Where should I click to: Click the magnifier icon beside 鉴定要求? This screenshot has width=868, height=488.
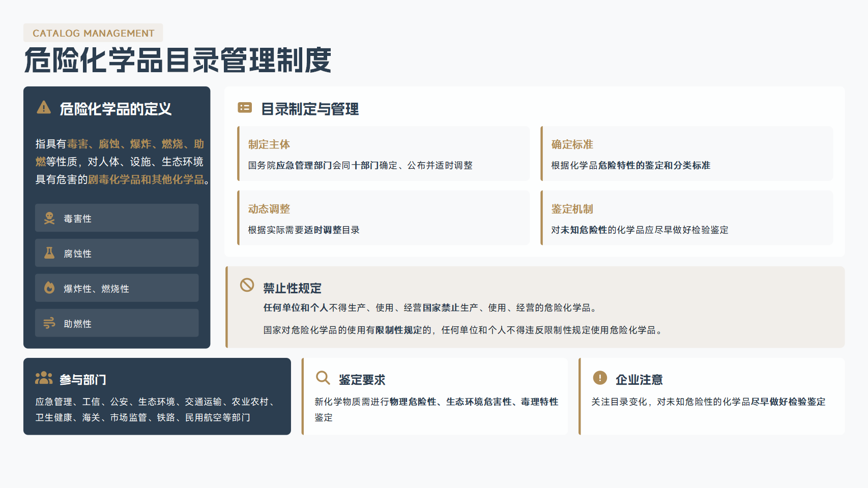click(x=323, y=378)
